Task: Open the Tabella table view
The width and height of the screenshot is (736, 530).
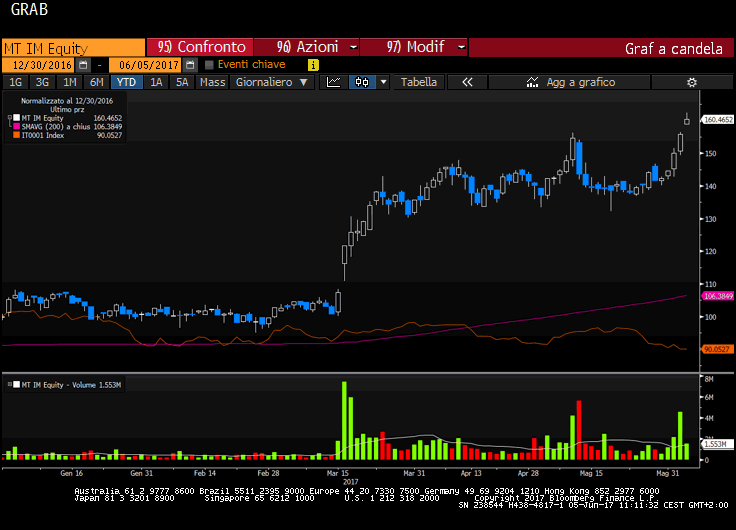Action: [418, 82]
